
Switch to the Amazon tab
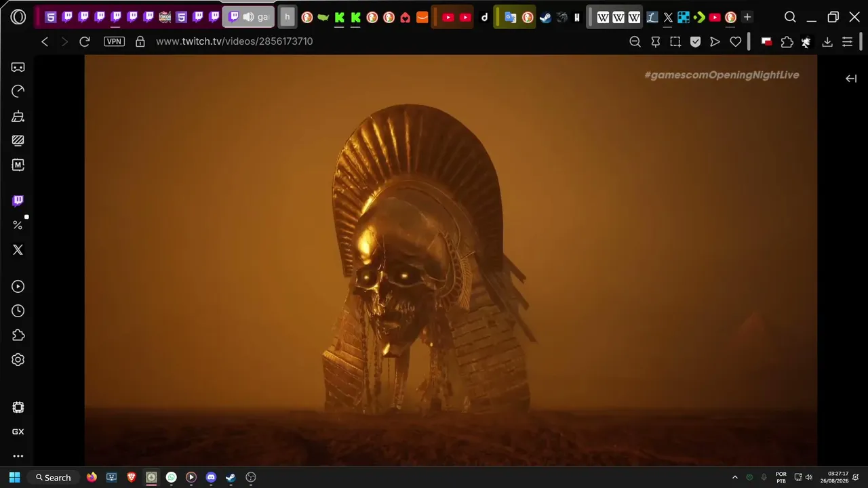pyautogui.click(x=422, y=17)
